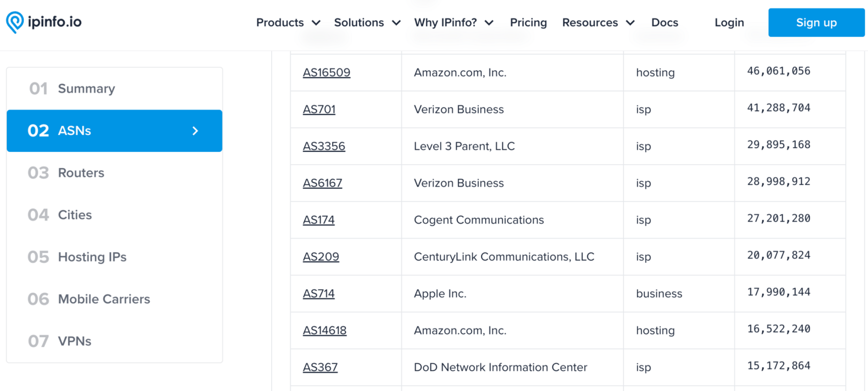Click the Login link
868x391 pixels.
(x=729, y=23)
